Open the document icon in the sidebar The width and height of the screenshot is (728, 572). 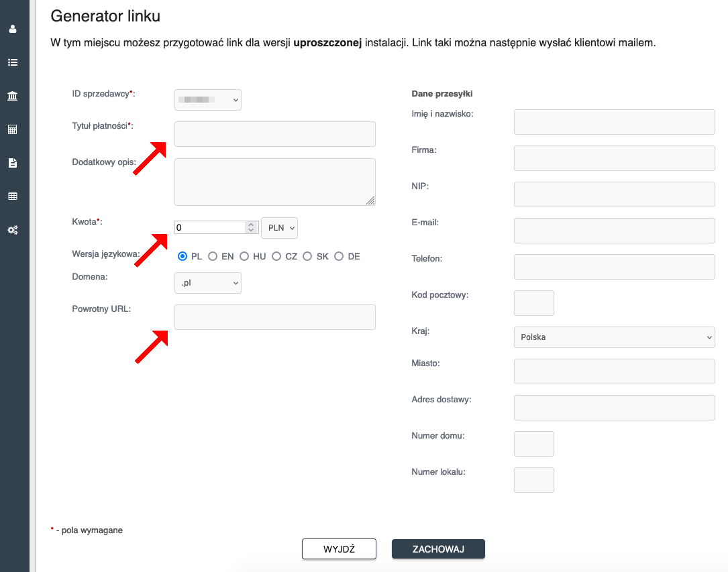coord(13,162)
